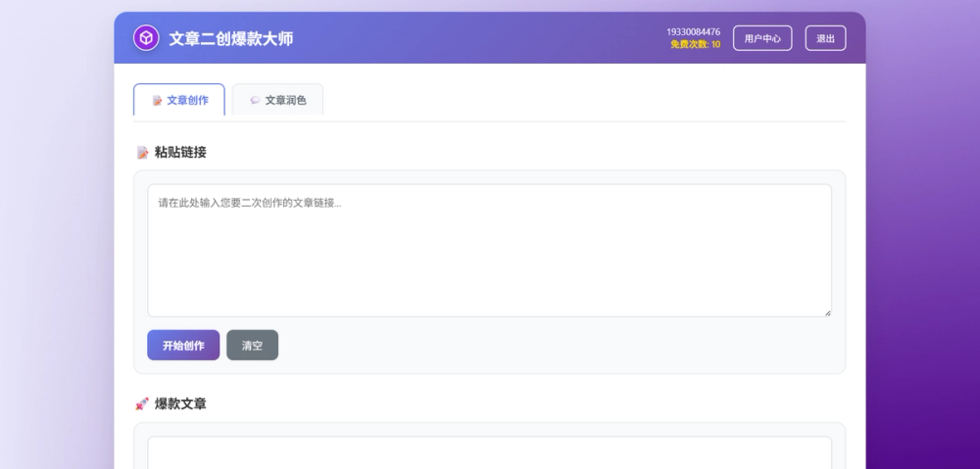Start creation with 开始创作 button

coord(183,346)
